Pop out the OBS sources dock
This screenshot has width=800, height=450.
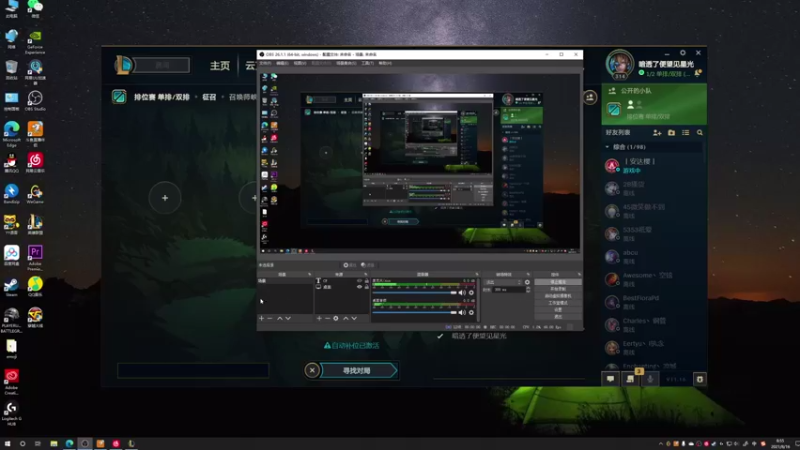pyautogui.click(x=366, y=274)
